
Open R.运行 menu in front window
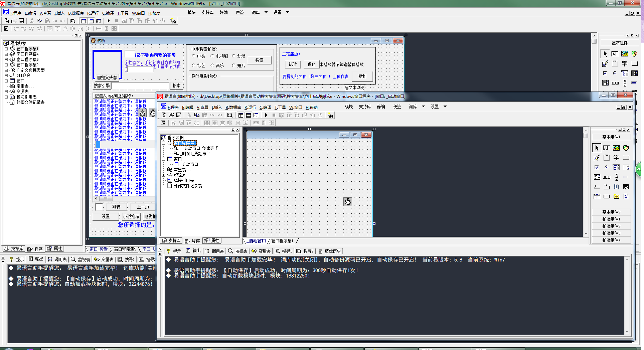[250, 107]
